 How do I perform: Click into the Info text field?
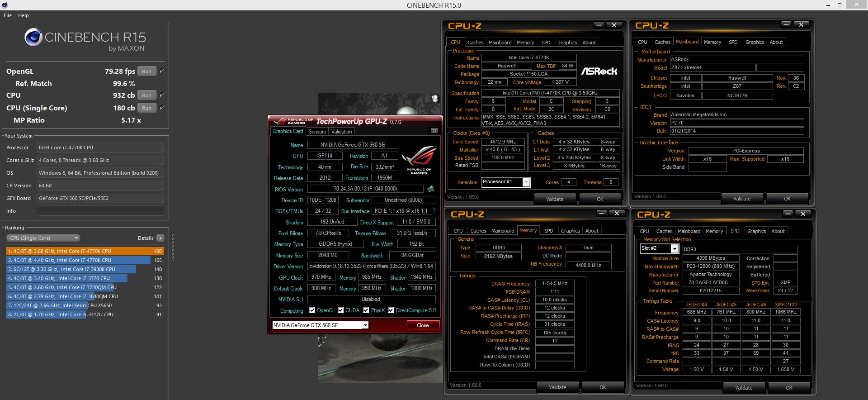100,211
